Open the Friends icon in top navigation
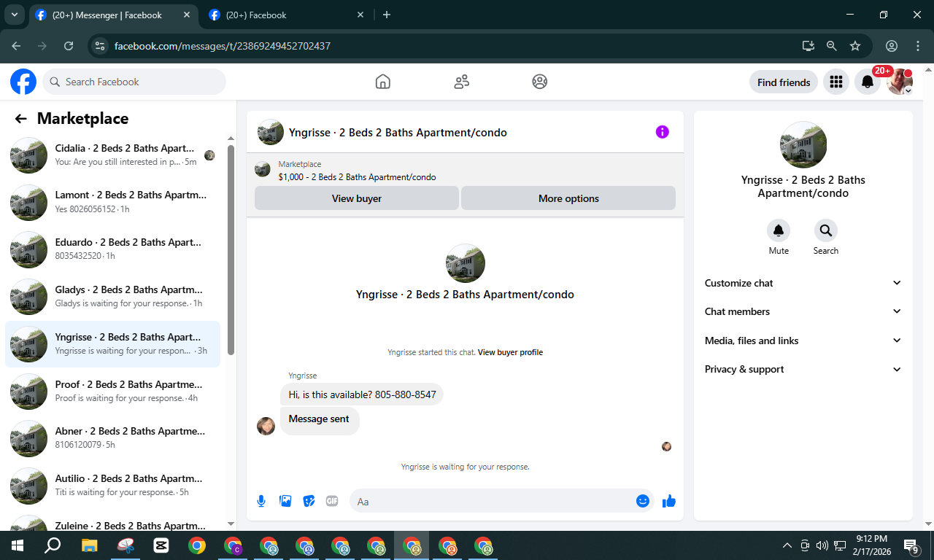 461,82
